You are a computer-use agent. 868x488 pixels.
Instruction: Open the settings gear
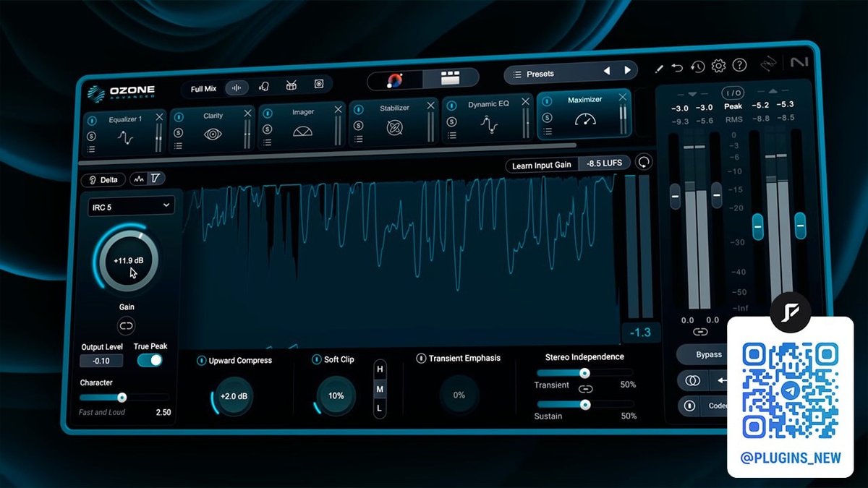click(718, 66)
